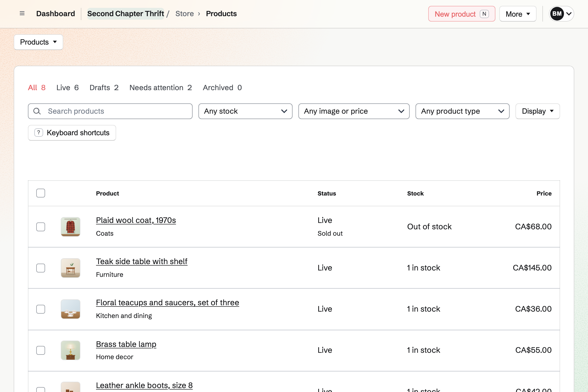Toggle the select-all products checkbox

click(x=40, y=193)
